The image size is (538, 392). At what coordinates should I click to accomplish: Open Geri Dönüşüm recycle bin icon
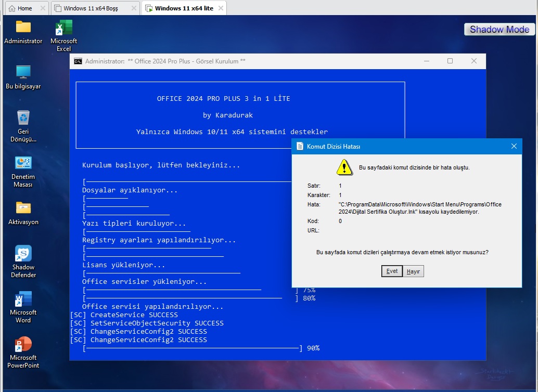tap(23, 126)
